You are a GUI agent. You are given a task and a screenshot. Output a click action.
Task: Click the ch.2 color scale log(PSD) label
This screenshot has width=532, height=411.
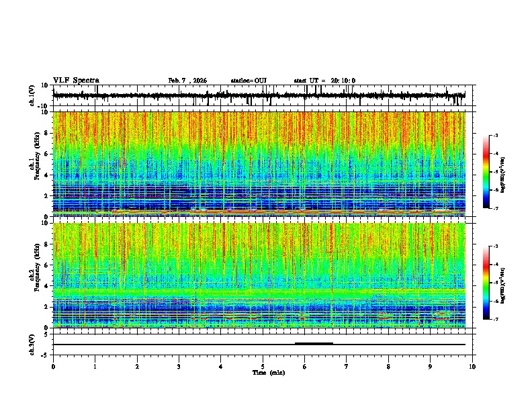point(502,285)
